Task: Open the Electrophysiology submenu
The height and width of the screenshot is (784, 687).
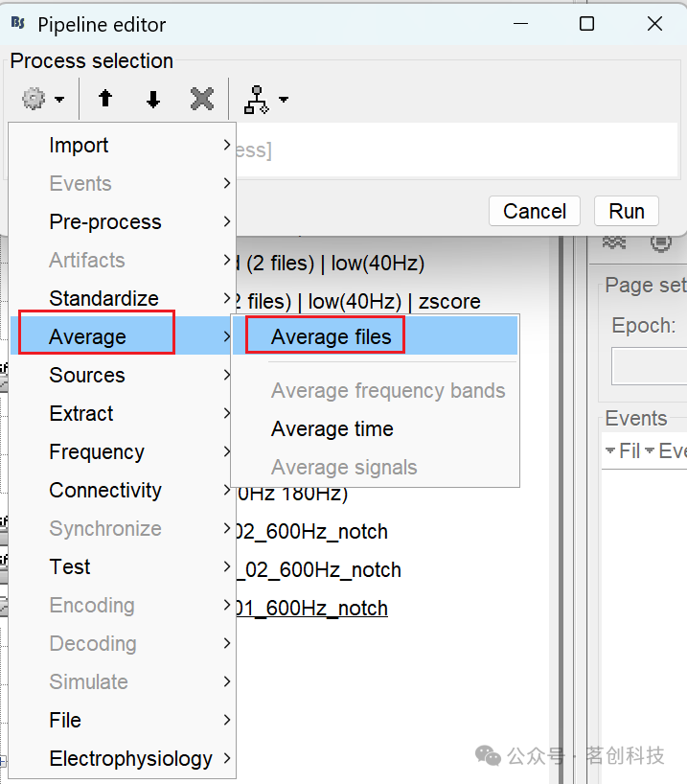Action: tap(123, 758)
